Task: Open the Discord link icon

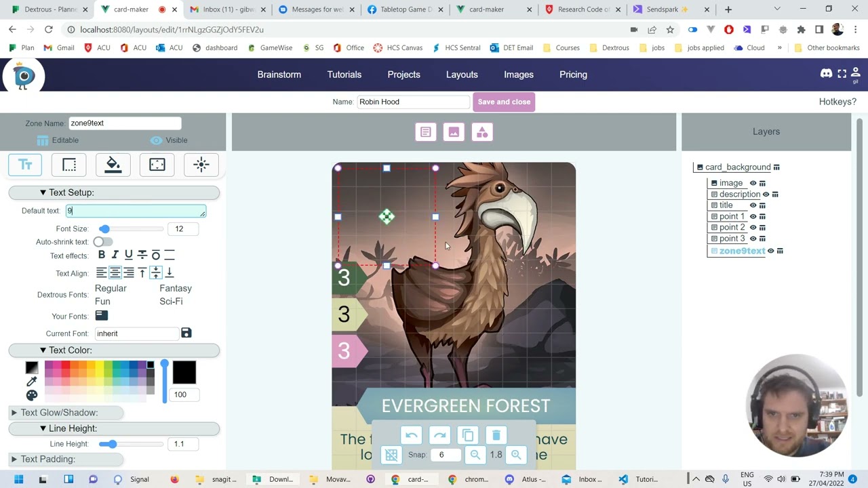Action: pyautogui.click(x=826, y=73)
